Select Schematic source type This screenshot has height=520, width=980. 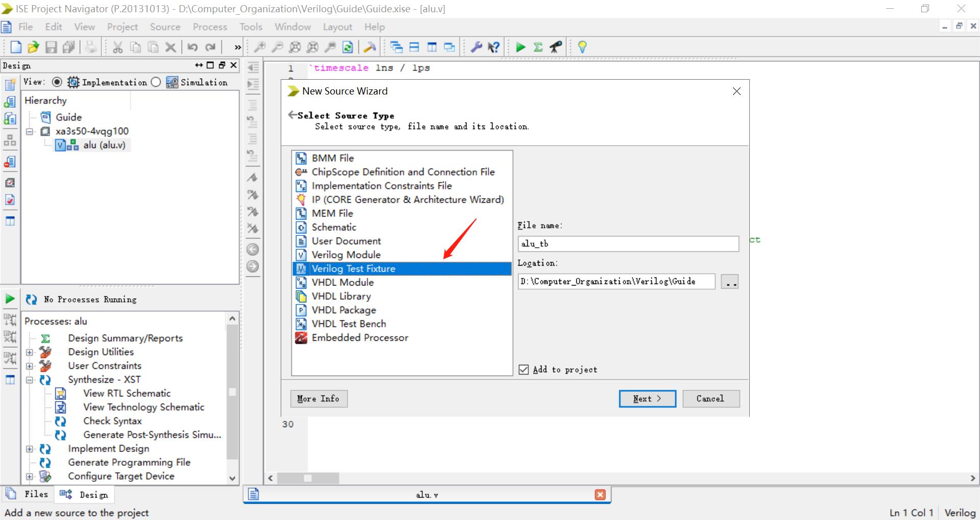pos(334,227)
